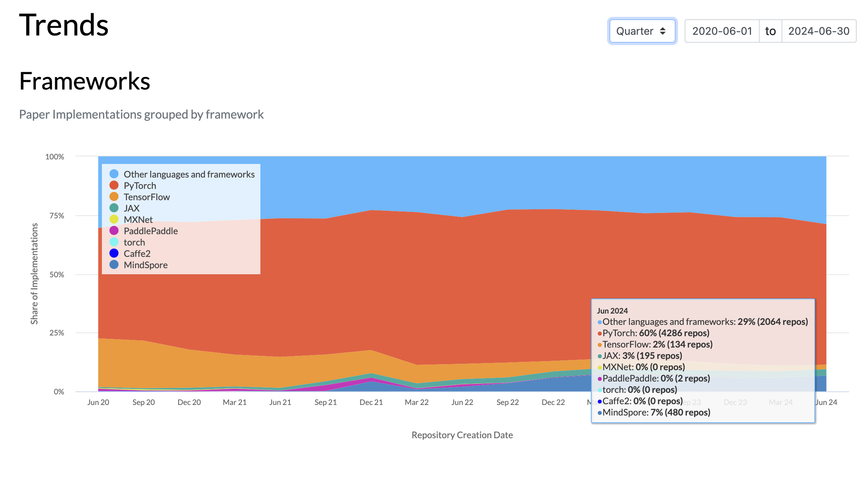Toggle JAX series via teal legend dot
The image size is (868, 479).
[114, 208]
